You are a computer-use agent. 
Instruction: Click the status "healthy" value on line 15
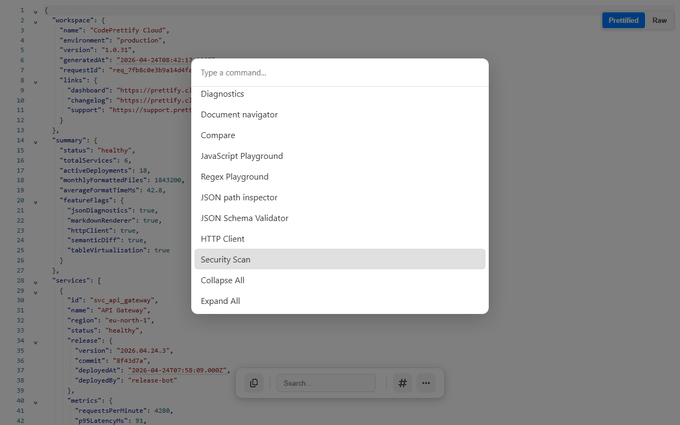pos(114,150)
